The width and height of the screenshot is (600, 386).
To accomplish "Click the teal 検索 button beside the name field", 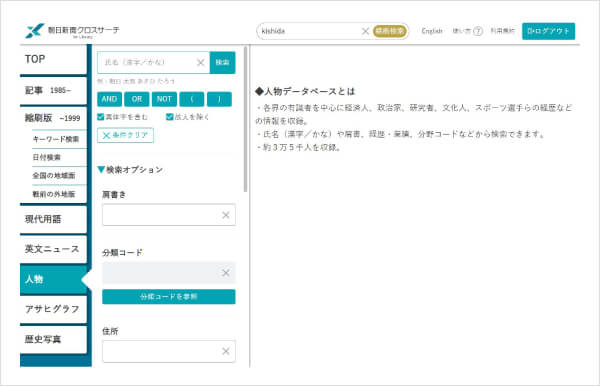I will 222,62.
